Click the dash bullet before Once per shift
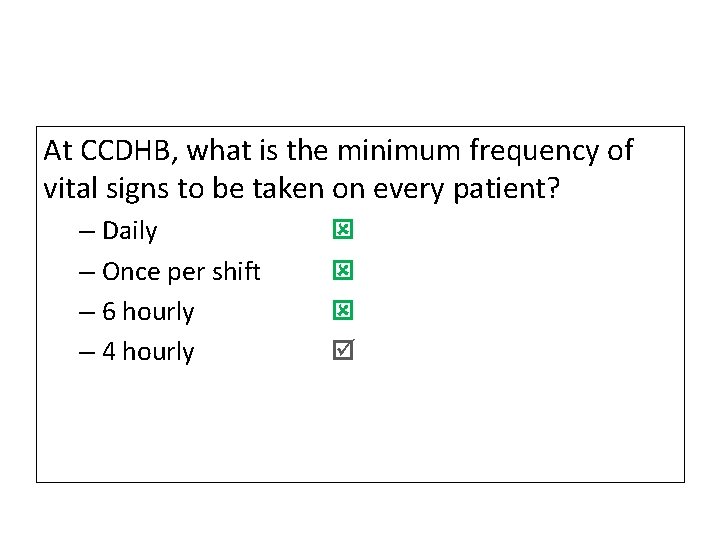720x540 pixels. [88, 272]
